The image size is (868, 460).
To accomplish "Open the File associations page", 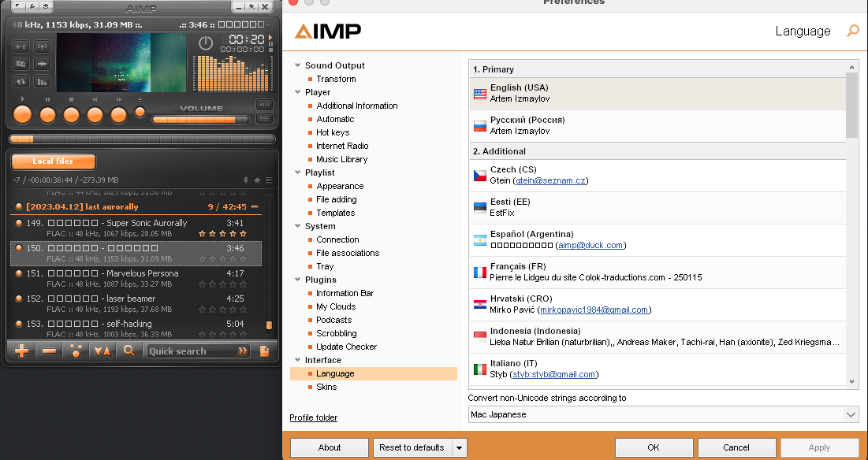I will [x=348, y=253].
